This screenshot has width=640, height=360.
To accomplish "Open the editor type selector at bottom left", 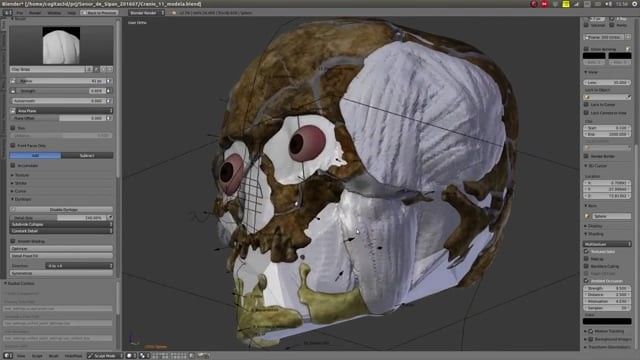I will 8,356.
